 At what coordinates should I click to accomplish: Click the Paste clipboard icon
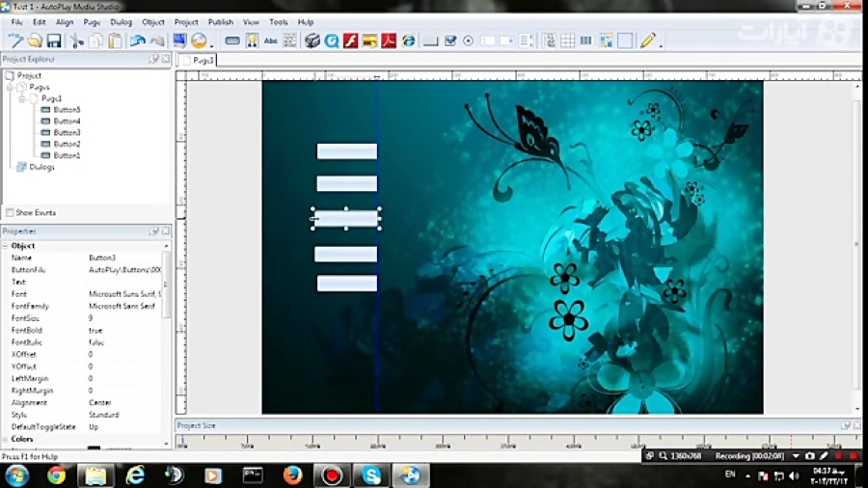click(115, 41)
